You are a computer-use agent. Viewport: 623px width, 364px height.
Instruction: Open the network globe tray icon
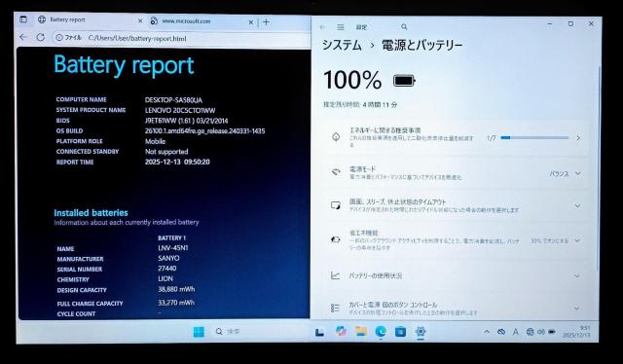[x=530, y=332]
